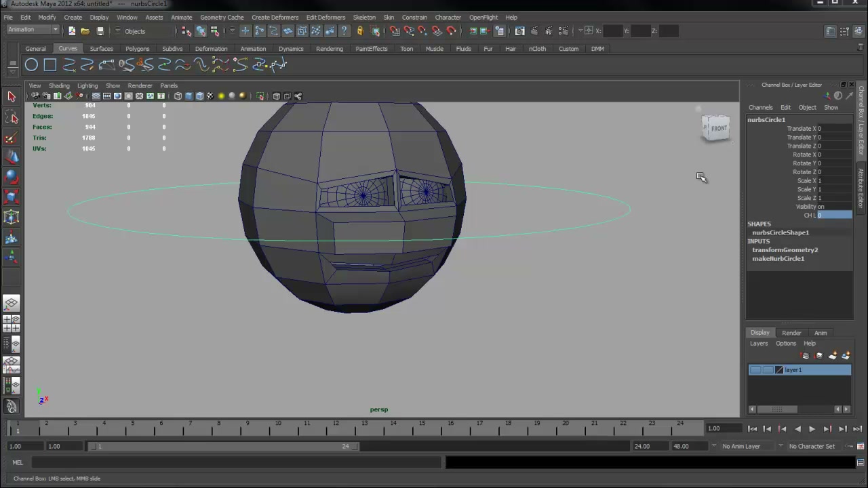The width and height of the screenshot is (868, 488).
Task: Toggle select by hierarchy mode
Action: point(186,30)
